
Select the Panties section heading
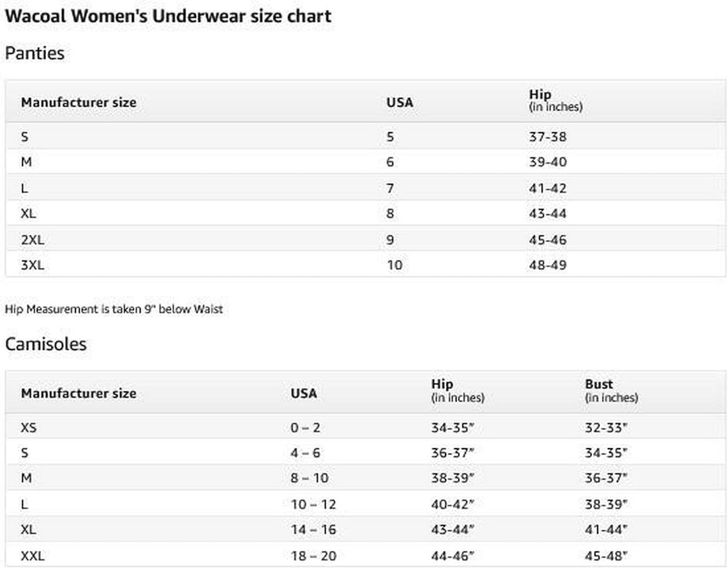(34, 53)
